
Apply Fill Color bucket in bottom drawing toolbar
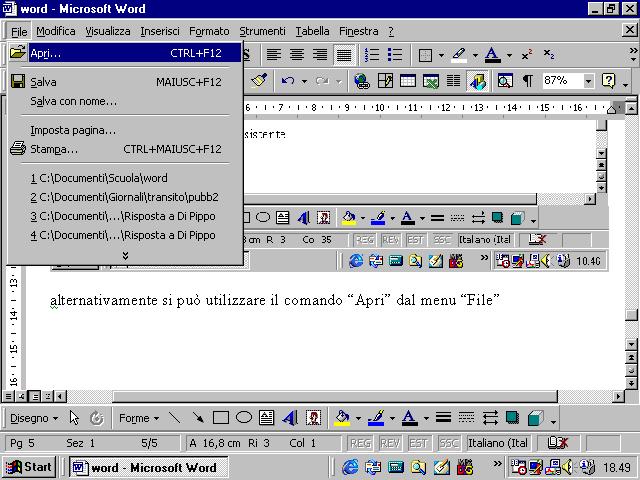[x=342, y=418]
